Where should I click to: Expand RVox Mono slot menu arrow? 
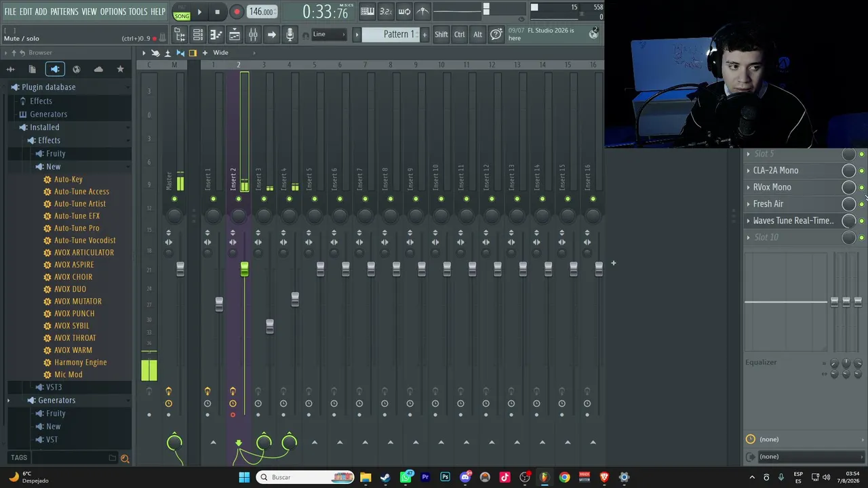click(x=748, y=187)
